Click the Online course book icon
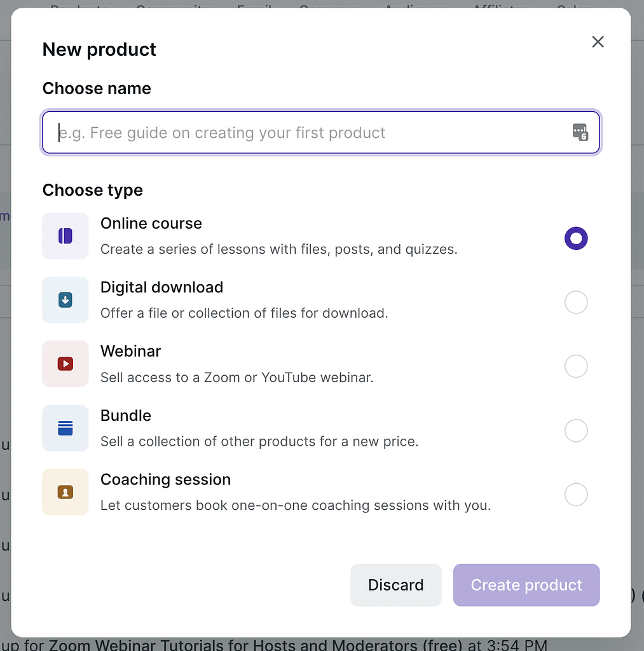This screenshot has width=644, height=651. coord(65,236)
